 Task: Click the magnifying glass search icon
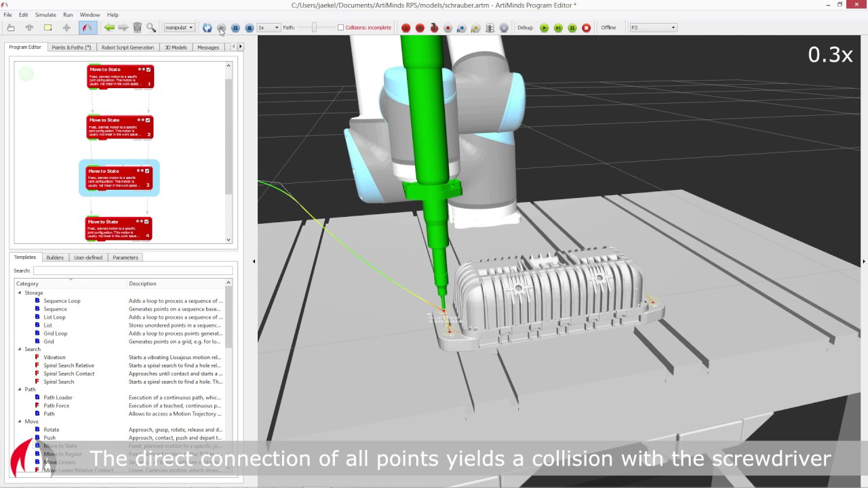151,28
